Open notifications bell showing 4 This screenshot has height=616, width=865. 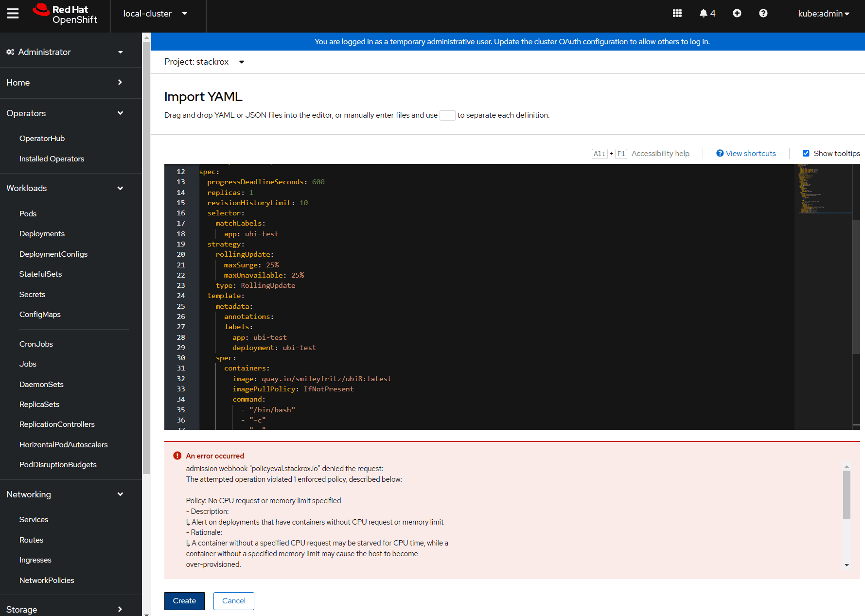pos(707,14)
